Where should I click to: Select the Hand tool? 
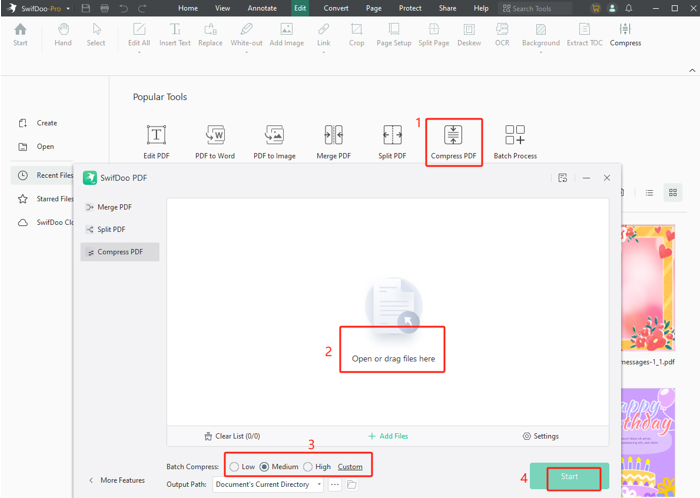pyautogui.click(x=63, y=35)
